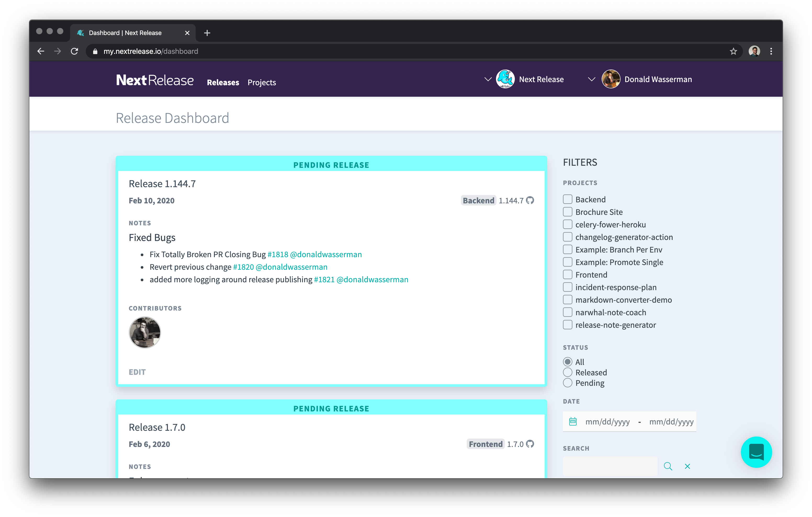Open the Chrome profile avatar

754,51
